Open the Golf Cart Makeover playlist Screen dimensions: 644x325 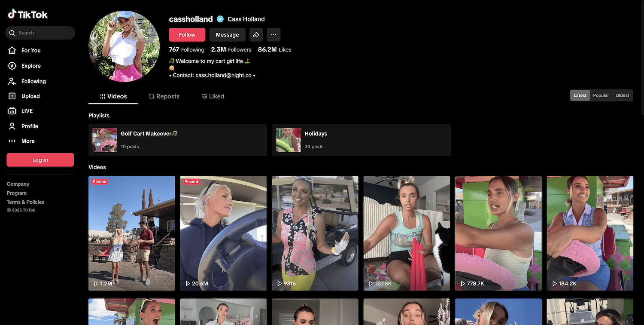tap(177, 140)
